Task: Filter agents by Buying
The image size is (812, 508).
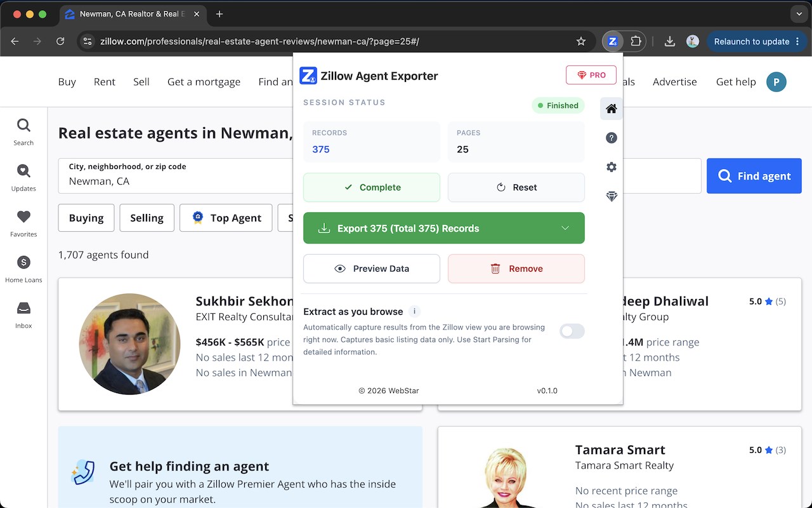Action: 86,218
